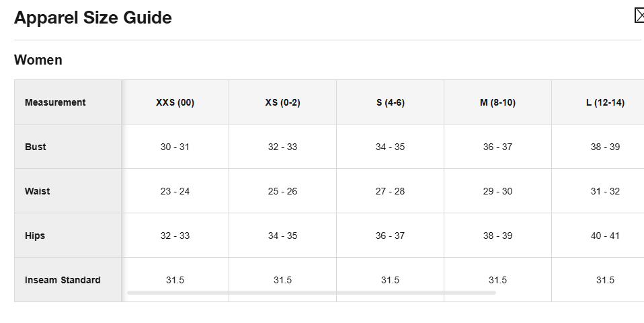644x323 pixels.
Task: Click the horizontal scrollbar under the size table
Action: click(311, 293)
